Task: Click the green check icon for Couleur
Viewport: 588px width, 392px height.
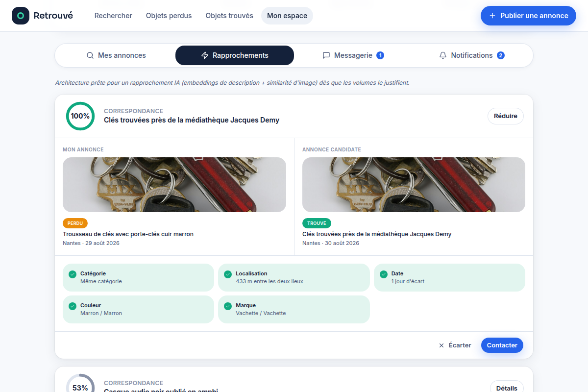Action: point(73,306)
